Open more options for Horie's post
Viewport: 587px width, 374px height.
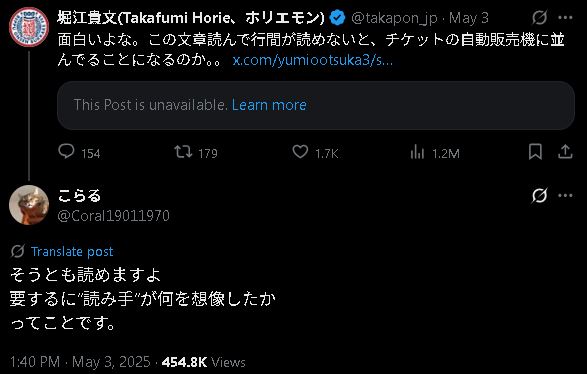pos(565,18)
